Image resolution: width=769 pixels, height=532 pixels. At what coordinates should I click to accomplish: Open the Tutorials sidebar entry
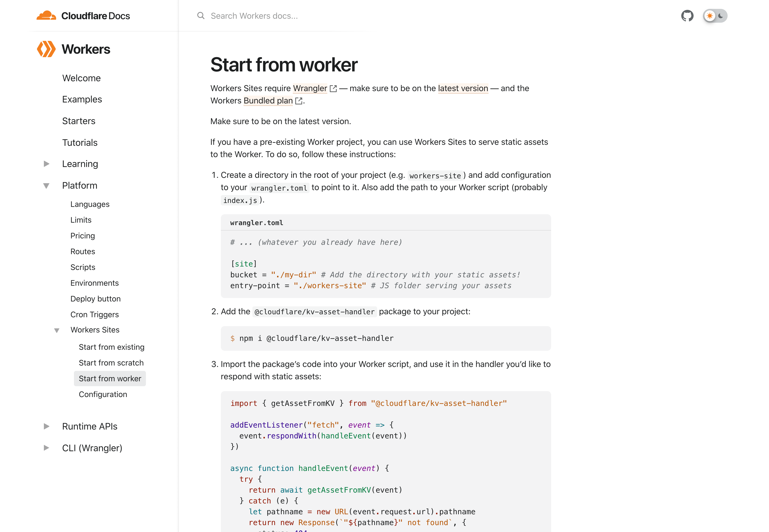click(80, 143)
